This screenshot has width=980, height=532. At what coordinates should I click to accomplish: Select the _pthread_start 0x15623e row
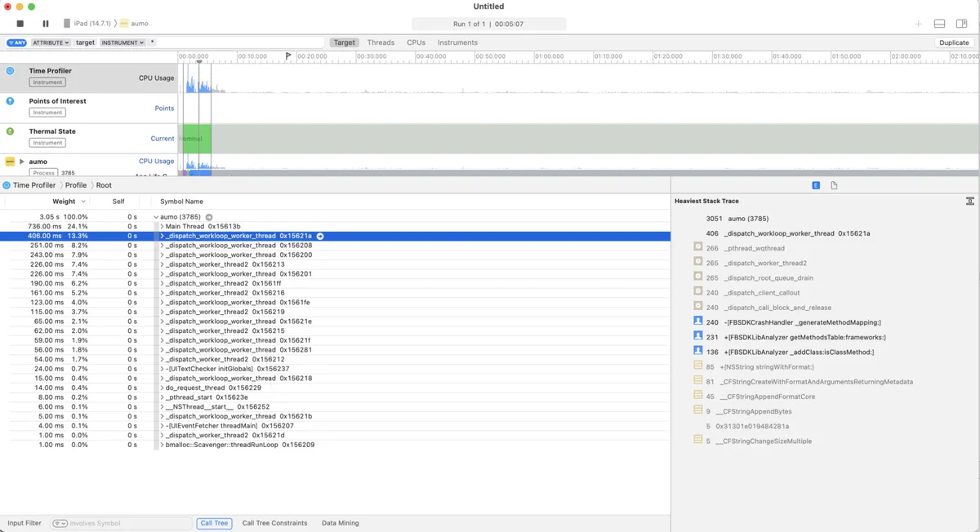click(335, 397)
